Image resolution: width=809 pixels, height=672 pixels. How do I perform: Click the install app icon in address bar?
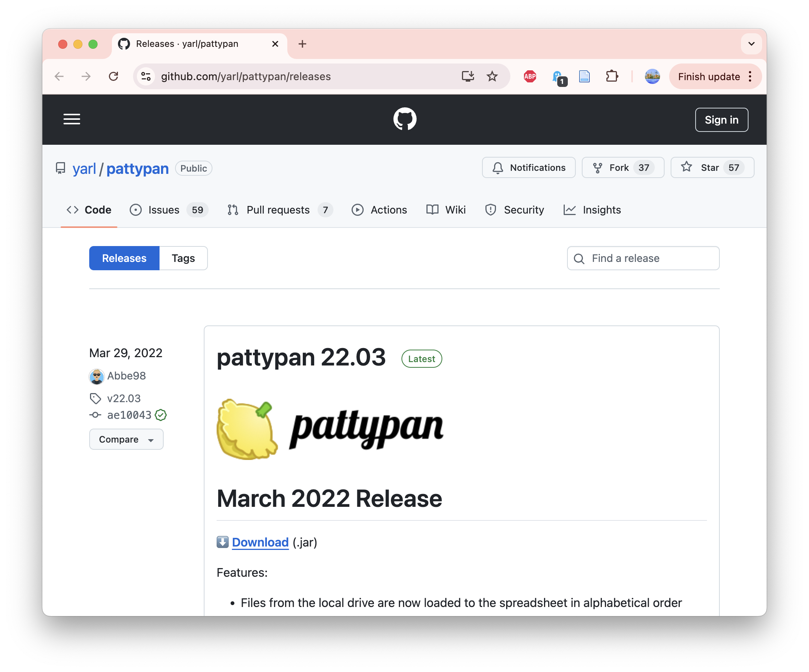[x=467, y=76]
